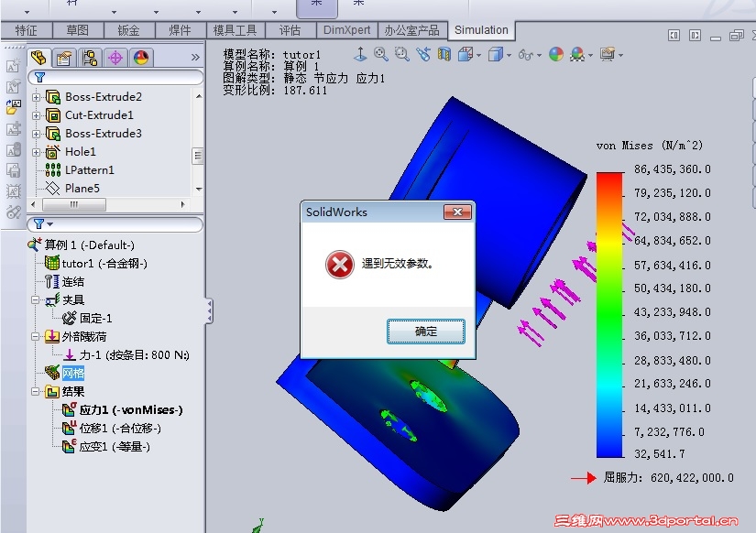This screenshot has width=756, height=533.
Task: Expand the Boss-Extrude2 feature
Action: [x=36, y=97]
